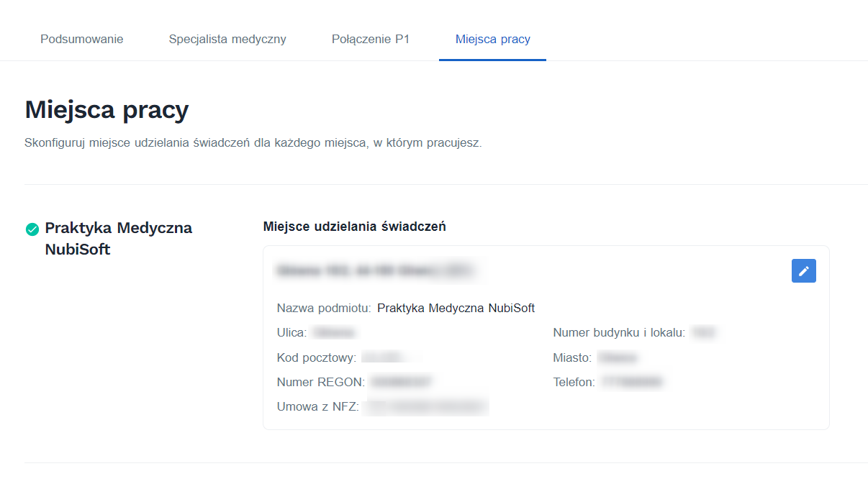Image resolution: width=868 pixels, height=502 pixels.
Task: Select the Połączenie P1 tab
Action: click(371, 39)
